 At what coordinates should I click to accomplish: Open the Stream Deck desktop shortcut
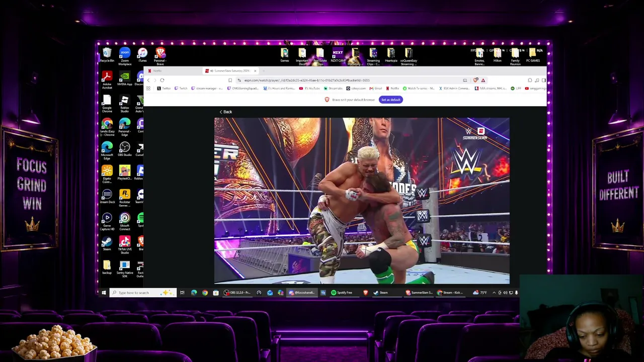tap(107, 197)
